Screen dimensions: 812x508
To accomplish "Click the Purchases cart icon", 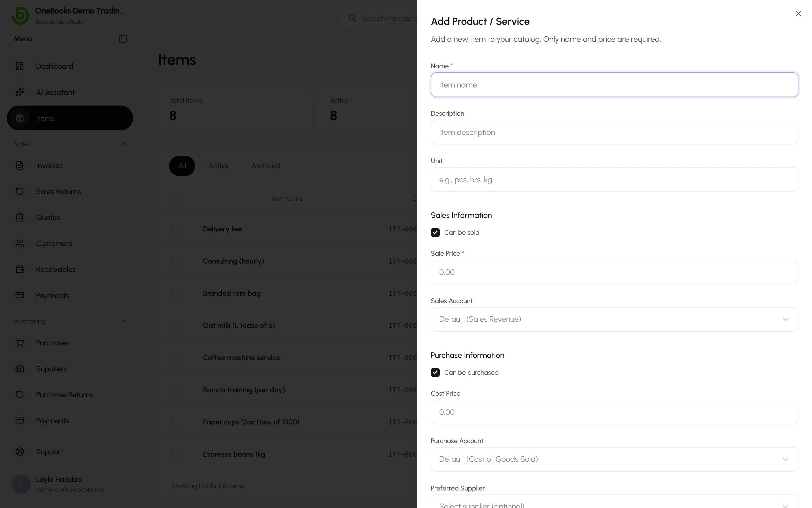I will point(20,343).
